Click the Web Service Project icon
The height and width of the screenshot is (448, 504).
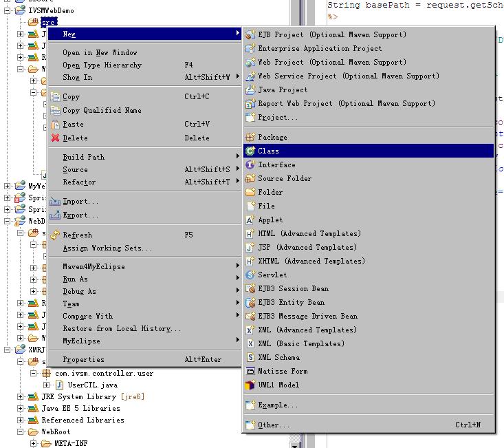click(250, 76)
